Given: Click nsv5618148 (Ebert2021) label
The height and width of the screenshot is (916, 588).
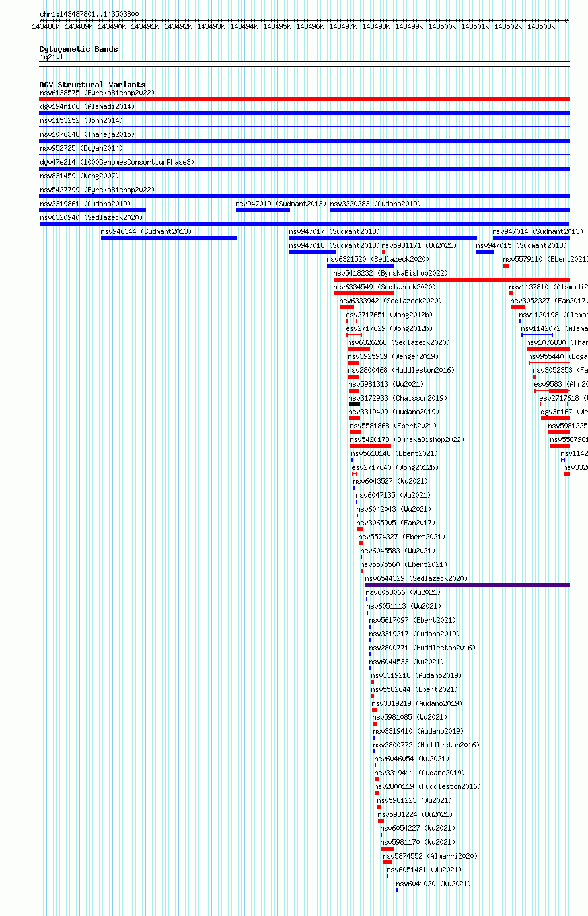Looking at the screenshot, I should 394,453.
